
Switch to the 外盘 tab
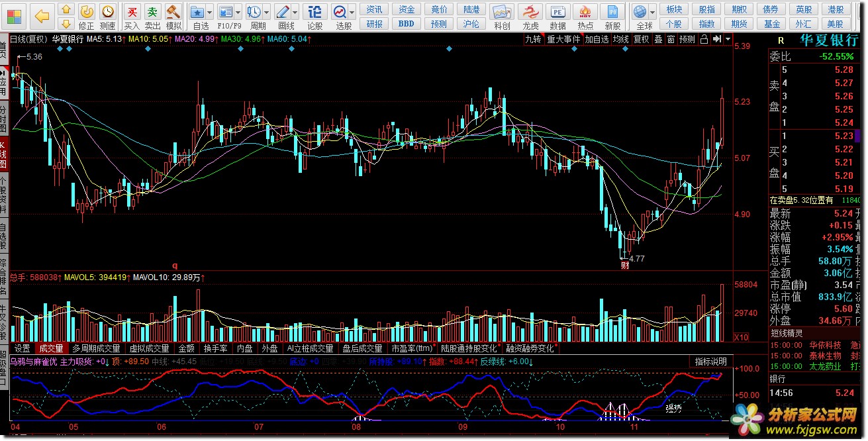tap(269, 348)
